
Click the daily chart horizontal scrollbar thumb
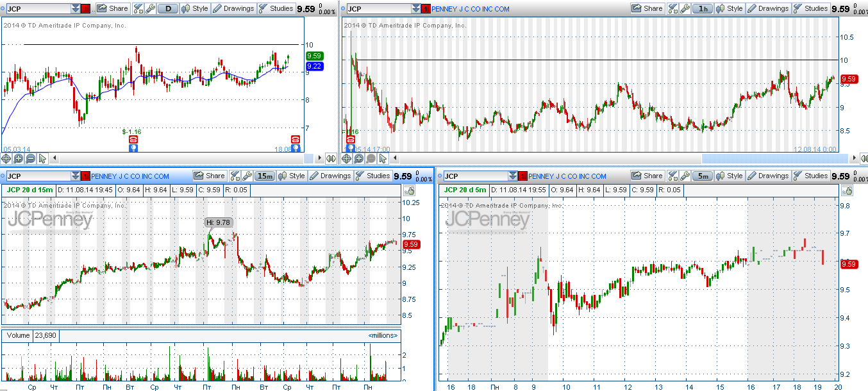308,158
